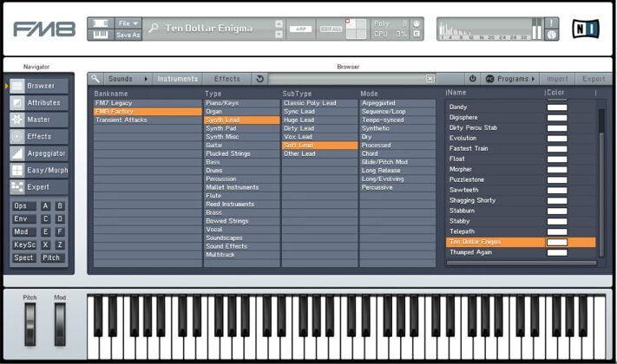
Task: Click the small square icon beside the CPU value
Action: 417,34
